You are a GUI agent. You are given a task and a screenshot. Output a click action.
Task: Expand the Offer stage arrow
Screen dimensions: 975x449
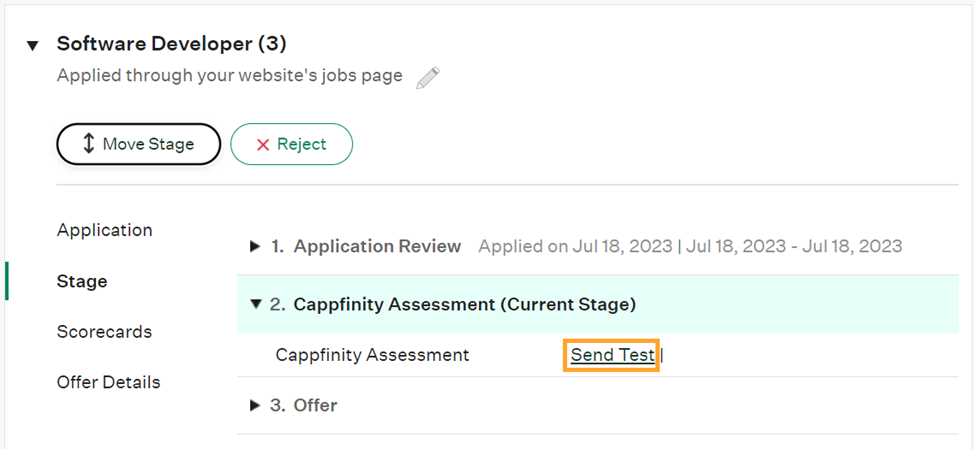(x=254, y=406)
